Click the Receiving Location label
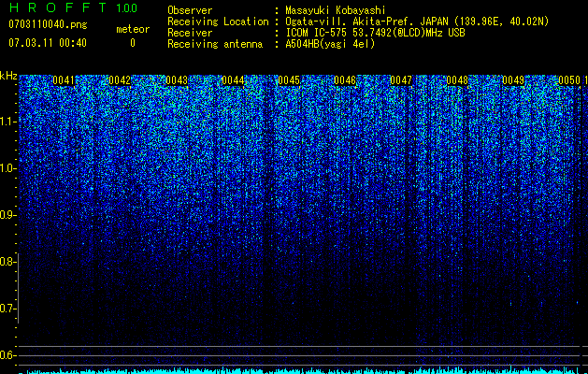The width and height of the screenshot is (588, 374). (x=218, y=22)
